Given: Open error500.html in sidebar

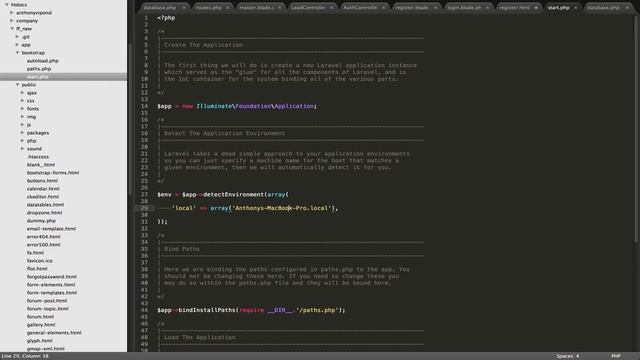Looking at the screenshot, I should [43, 244].
